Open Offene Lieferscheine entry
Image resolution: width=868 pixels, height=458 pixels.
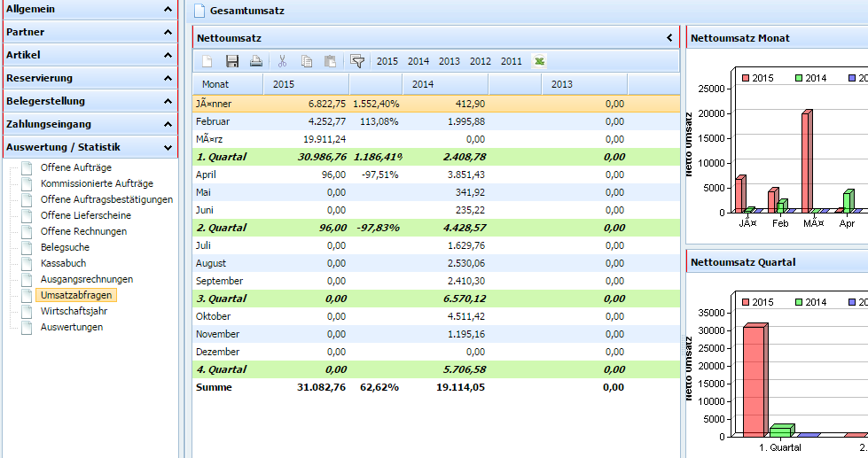pyautogui.click(x=86, y=215)
